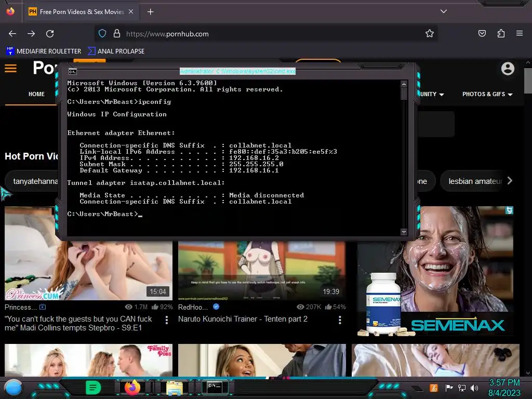This screenshot has height=399, width=532.
Task: Open the RedHoo... uploader link
Action: point(193,307)
